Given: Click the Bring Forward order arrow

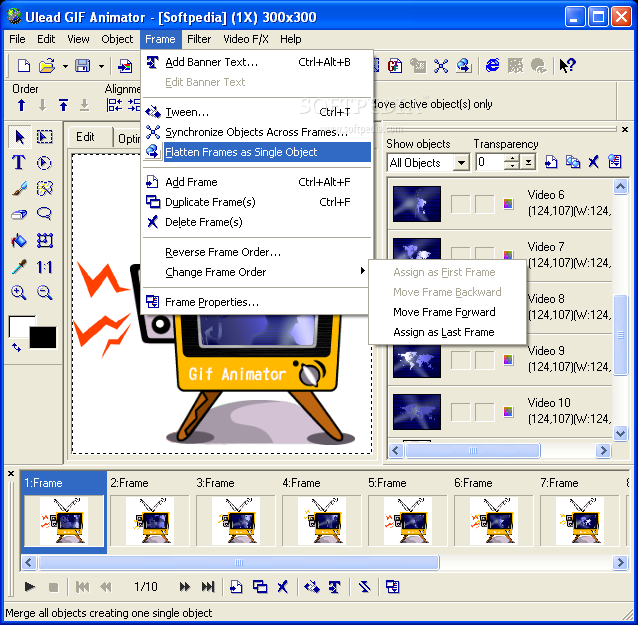Looking at the screenshot, I should point(22,105).
